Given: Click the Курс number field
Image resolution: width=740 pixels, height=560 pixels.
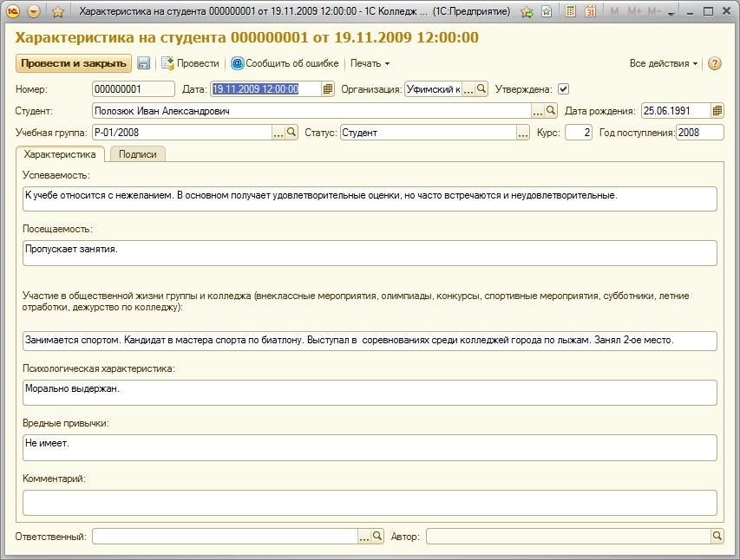Looking at the screenshot, I should coord(579,133).
